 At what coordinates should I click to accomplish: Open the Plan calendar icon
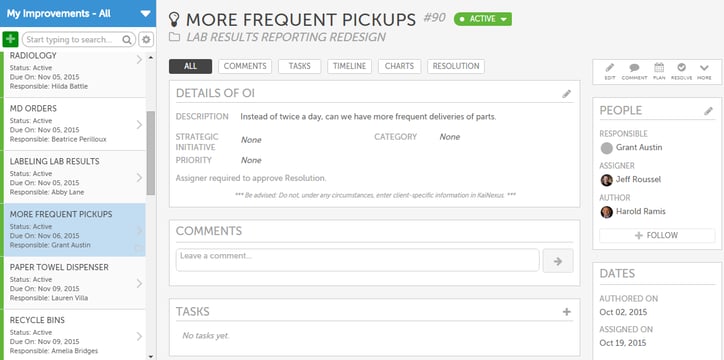[x=659, y=72]
